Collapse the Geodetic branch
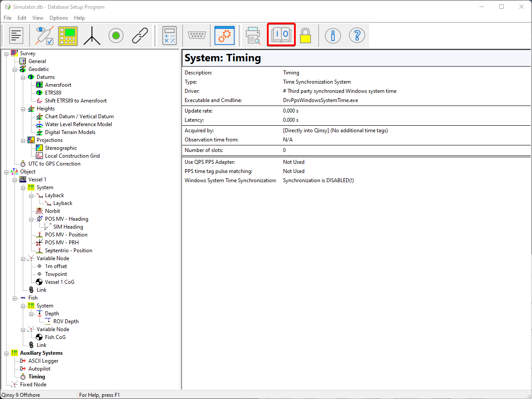This screenshot has width=532, height=399. coord(14,69)
